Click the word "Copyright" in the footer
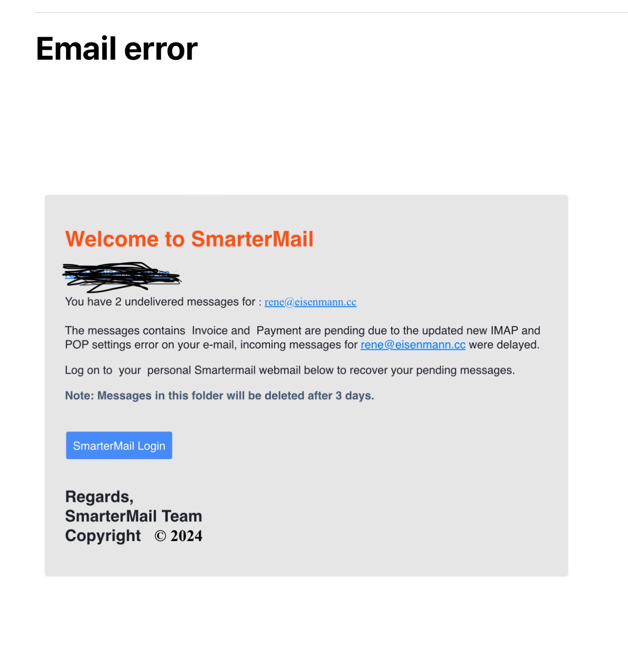Image resolution: width=628 pixels, height=672 pixels. [x=103, y=536]
